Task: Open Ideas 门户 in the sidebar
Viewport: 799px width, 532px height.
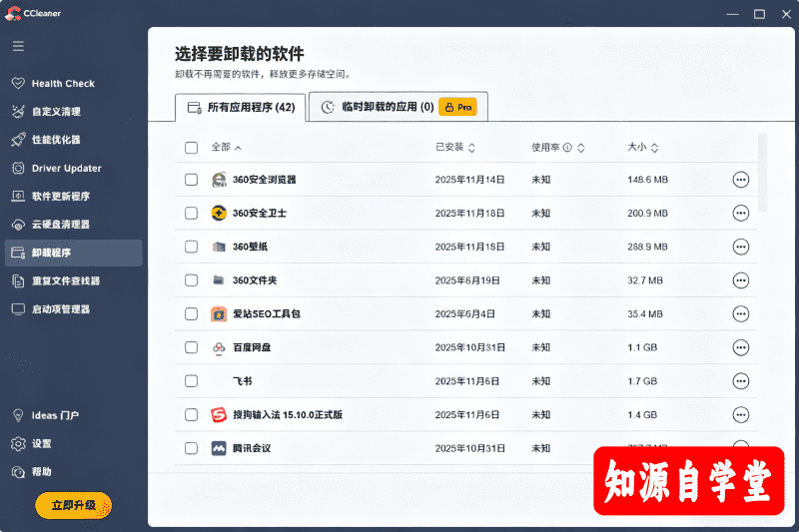Action: [46, 415]
